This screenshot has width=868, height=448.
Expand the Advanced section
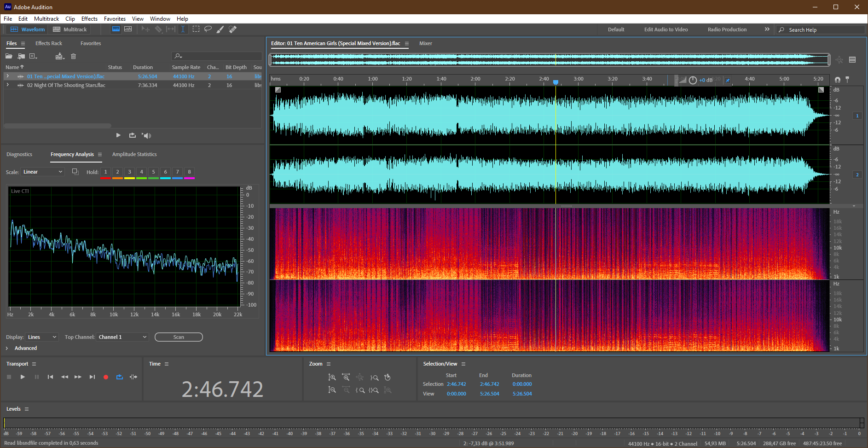(7, 348)
